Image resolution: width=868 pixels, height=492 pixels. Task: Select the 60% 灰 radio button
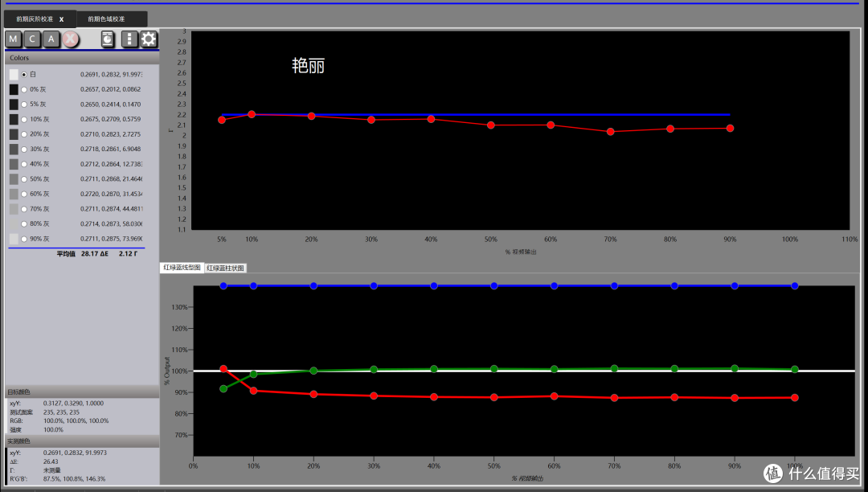tap(24, 194)
